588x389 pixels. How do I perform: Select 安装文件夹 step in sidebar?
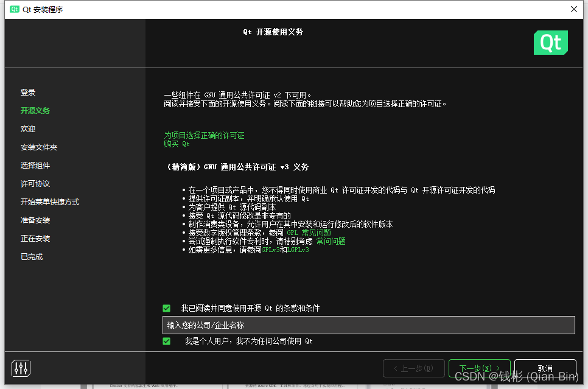(39, 147)
